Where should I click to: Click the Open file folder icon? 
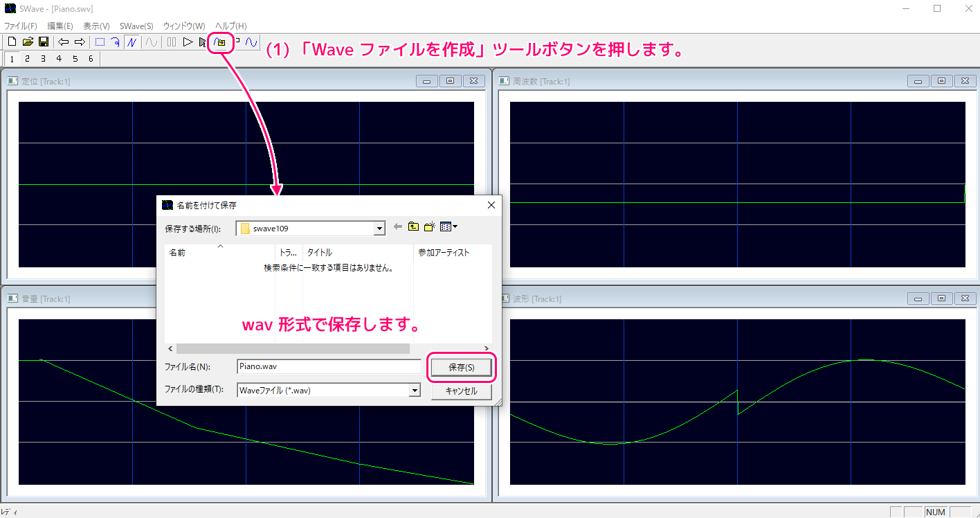click(28, 42)
